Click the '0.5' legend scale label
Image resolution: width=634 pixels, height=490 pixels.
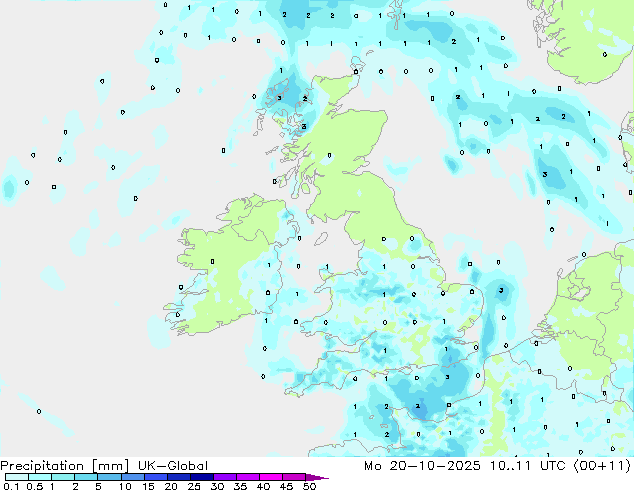tap(34, 486)
